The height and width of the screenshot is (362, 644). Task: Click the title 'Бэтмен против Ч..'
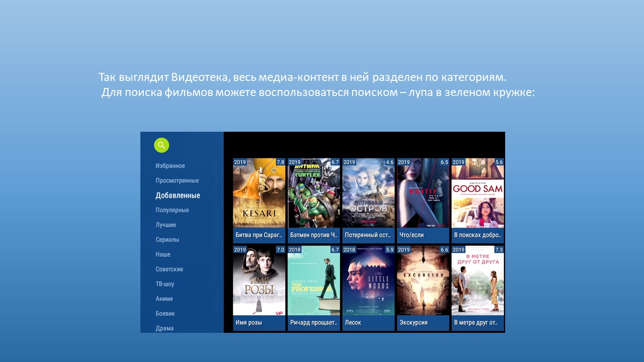point(314,235)
